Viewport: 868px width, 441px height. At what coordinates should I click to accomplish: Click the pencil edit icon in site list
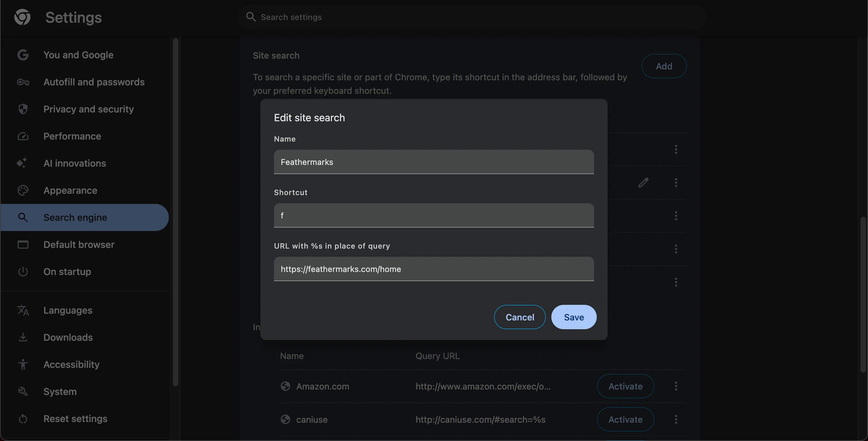pos(643,183)
